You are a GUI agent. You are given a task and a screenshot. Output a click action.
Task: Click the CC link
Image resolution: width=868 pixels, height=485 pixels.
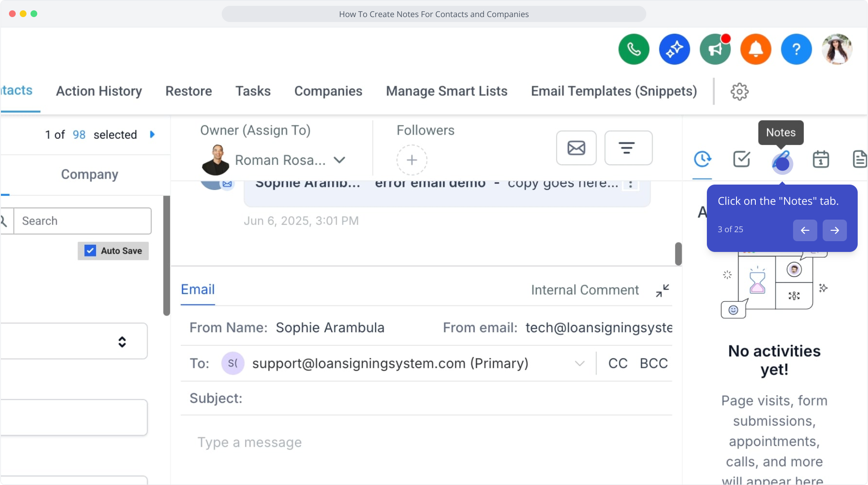pos(618,363)
